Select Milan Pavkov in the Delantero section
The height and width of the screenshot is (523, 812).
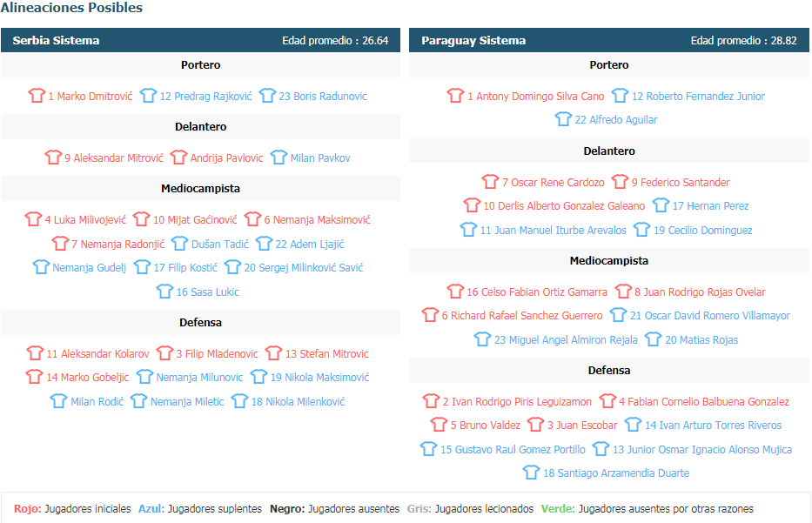coord(320,158)
